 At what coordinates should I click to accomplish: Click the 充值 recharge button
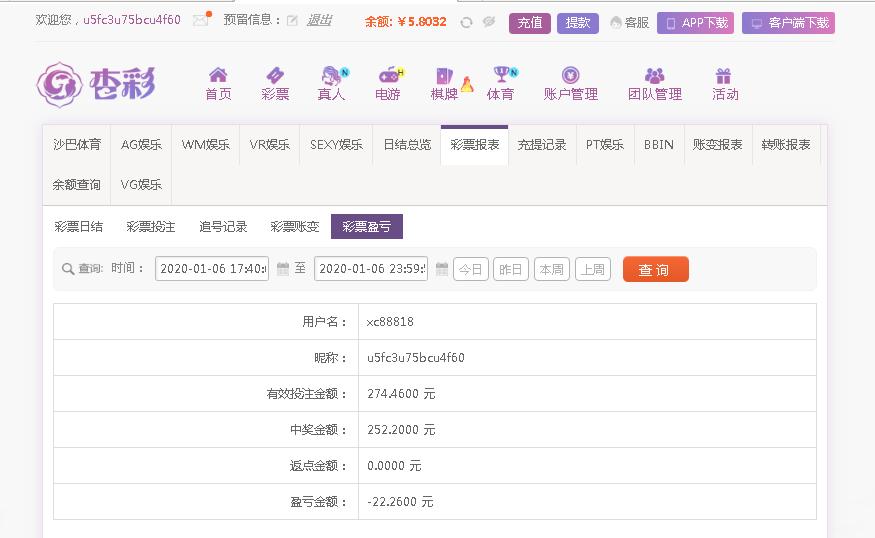point(530,23)
